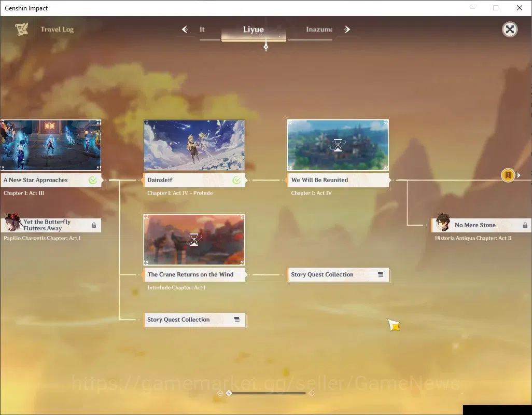The image size is (532, 415).
Task: Click list icon on bottom Story Quest Collection
Action: (x=237, y=320)
